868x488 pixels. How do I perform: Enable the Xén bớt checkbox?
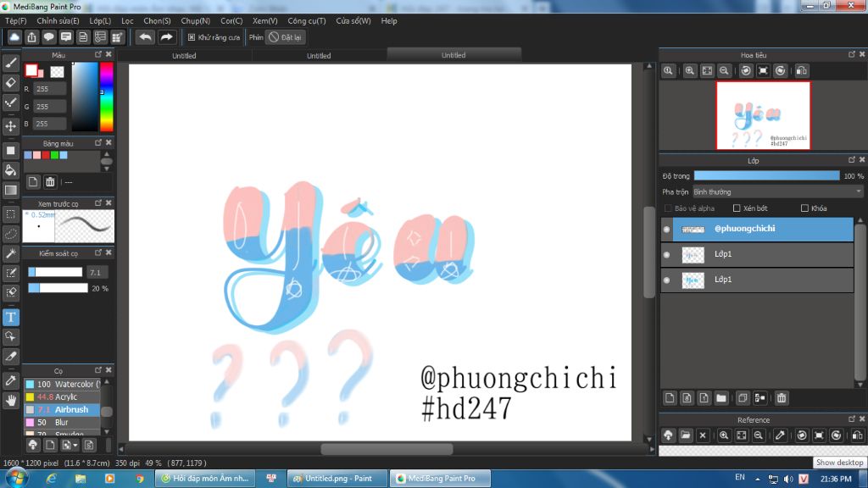(x=737, y=208)
